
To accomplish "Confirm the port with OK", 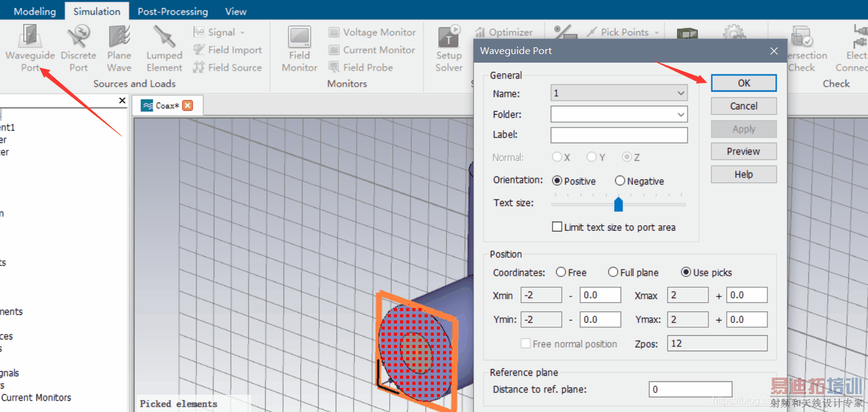I will pos(744,83).
